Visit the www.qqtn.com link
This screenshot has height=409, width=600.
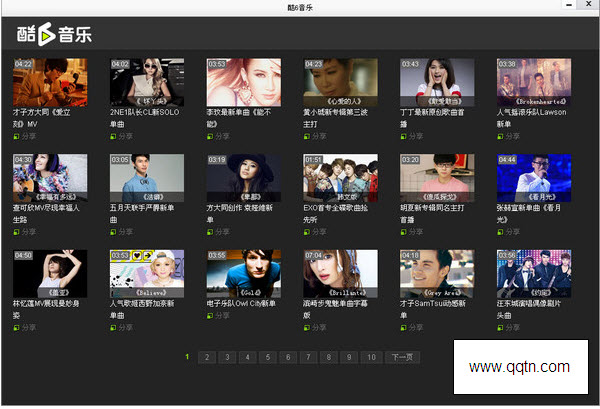point(519,367)
